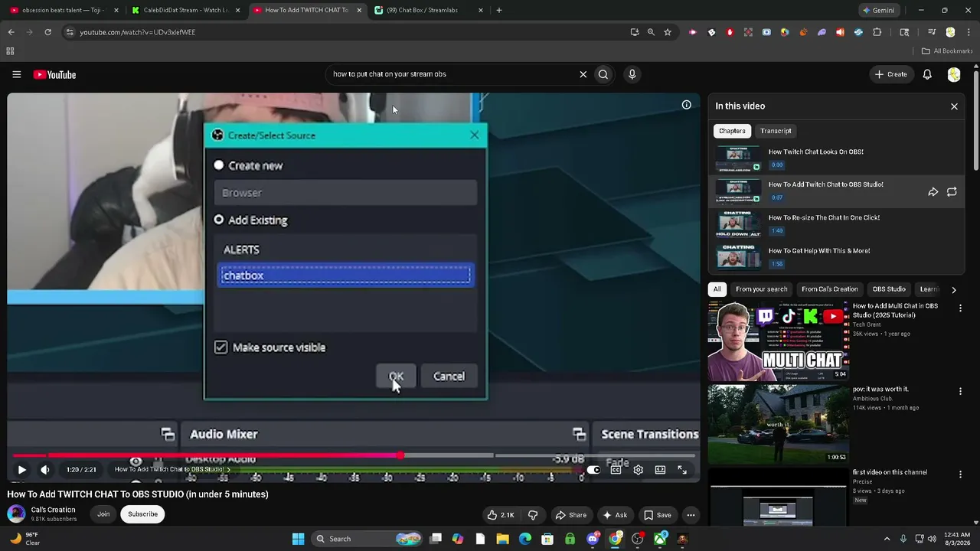Share the selected chapter
Viewport: 980px width, 551px height.
933,192
